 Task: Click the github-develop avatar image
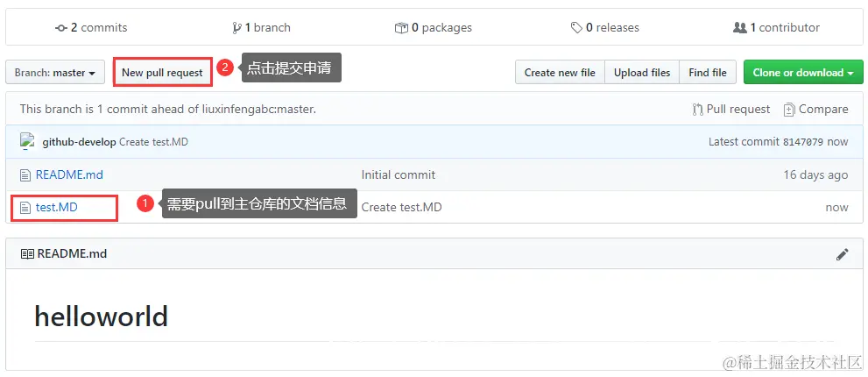[x=28, y=142]
